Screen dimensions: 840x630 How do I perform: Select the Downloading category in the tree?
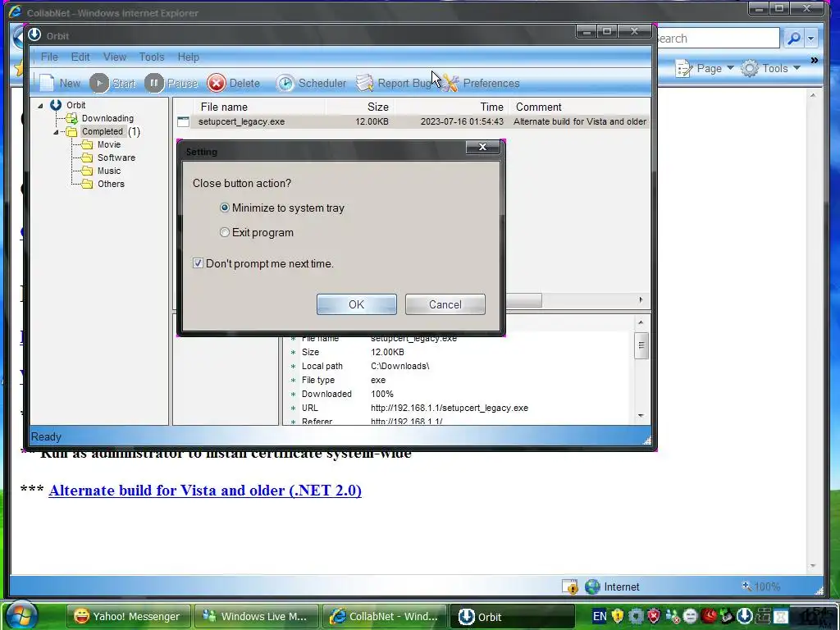107,118
